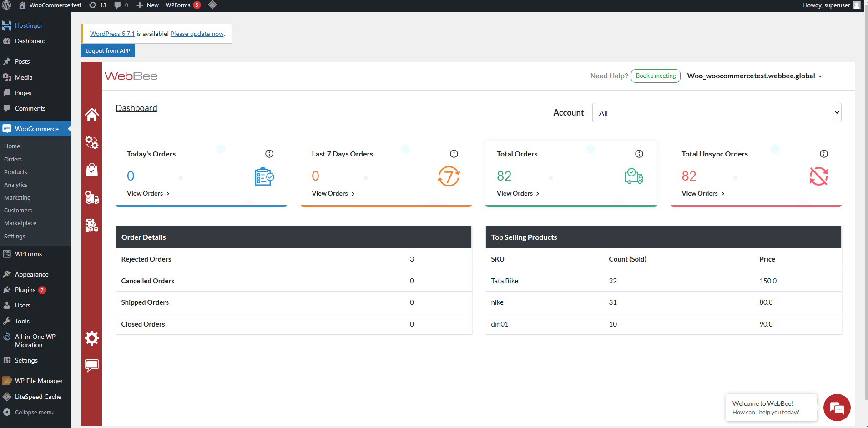Open the red live chat bubble button
The image size is (868, 428).
click(x=837, y=408)
